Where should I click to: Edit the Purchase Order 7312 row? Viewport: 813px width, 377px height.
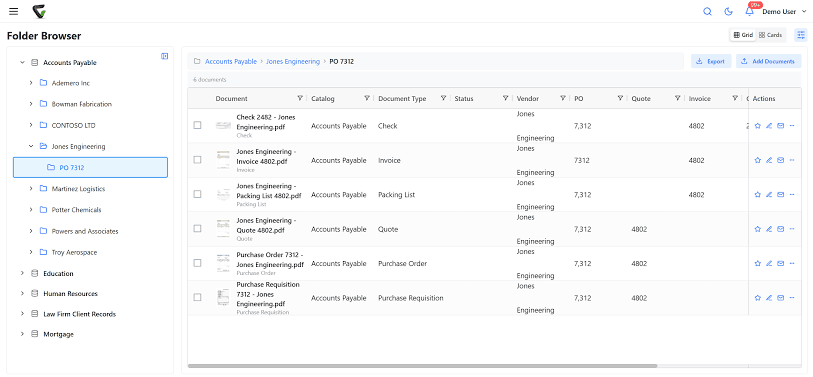[769, 263]
